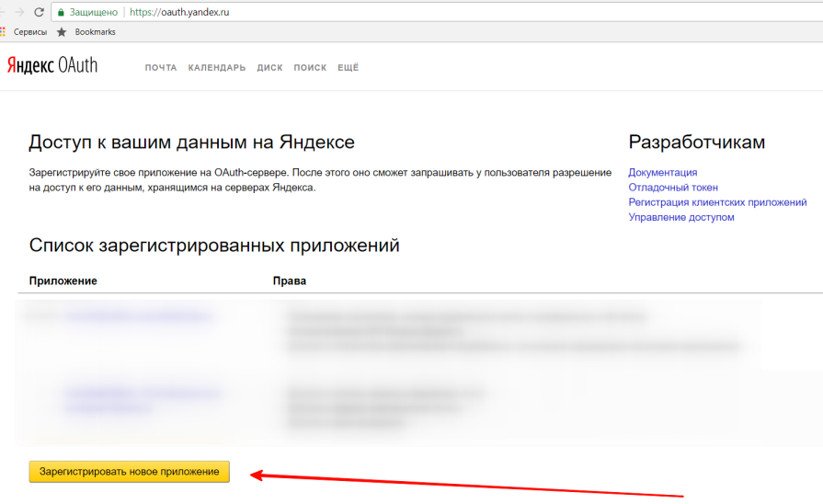Click heading Список зарегистрированных приложений
Screen dimensions: 823x504
pos(214,246)
